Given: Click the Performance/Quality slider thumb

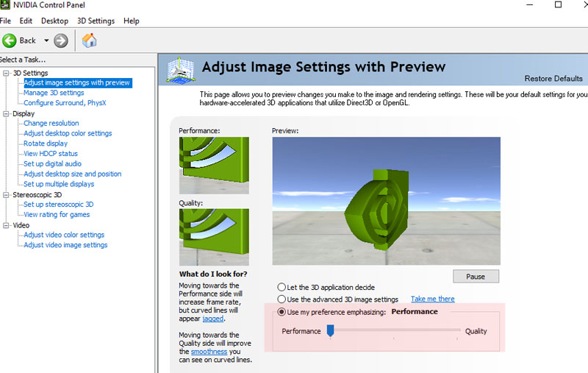Looking at the screenshot, I should point(330,330).
